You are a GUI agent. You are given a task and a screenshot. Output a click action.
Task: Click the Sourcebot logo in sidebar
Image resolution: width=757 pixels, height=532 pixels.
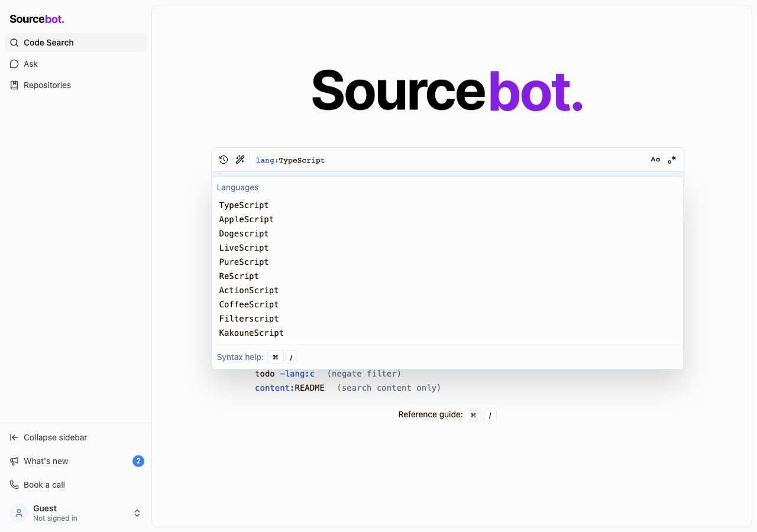pyautogui.click(x=37, y=19)
